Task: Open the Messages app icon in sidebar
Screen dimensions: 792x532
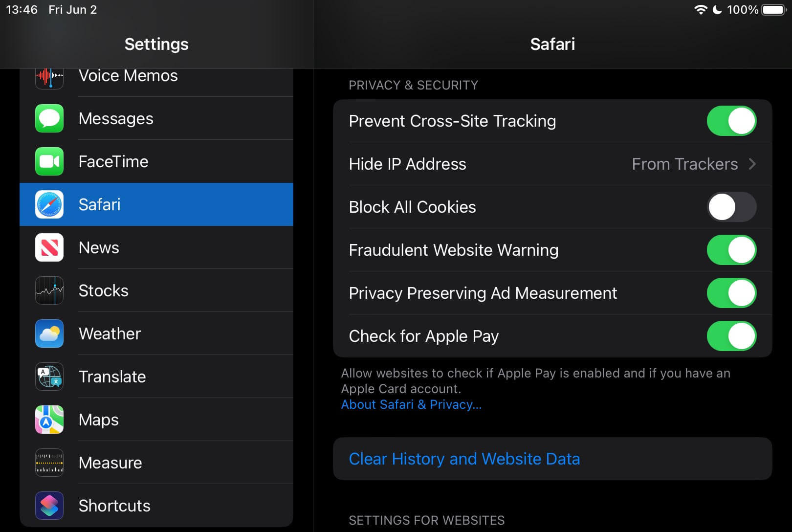Action: (x=49, y=118)
